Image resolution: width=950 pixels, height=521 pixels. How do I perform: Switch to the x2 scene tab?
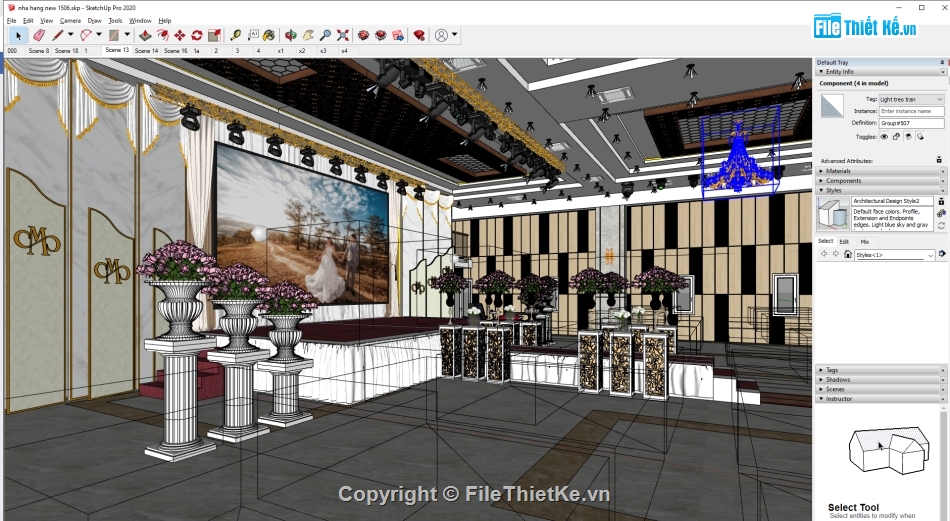302,51
